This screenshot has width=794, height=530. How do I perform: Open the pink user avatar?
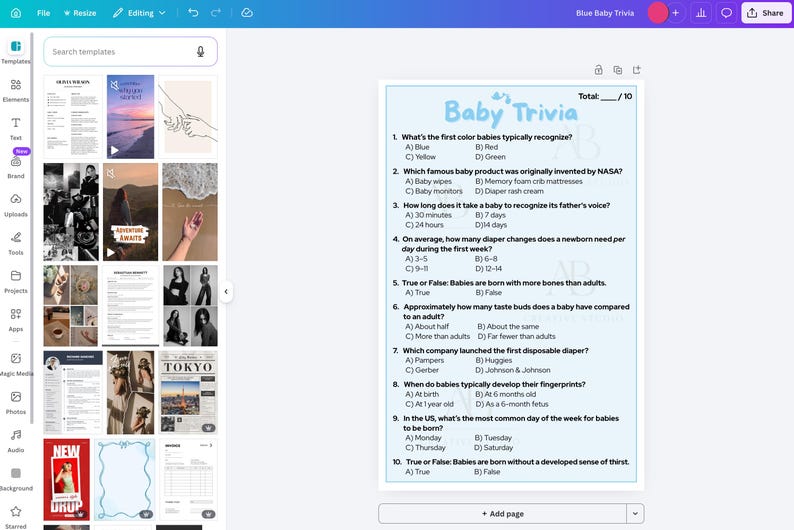pos(658,13)
